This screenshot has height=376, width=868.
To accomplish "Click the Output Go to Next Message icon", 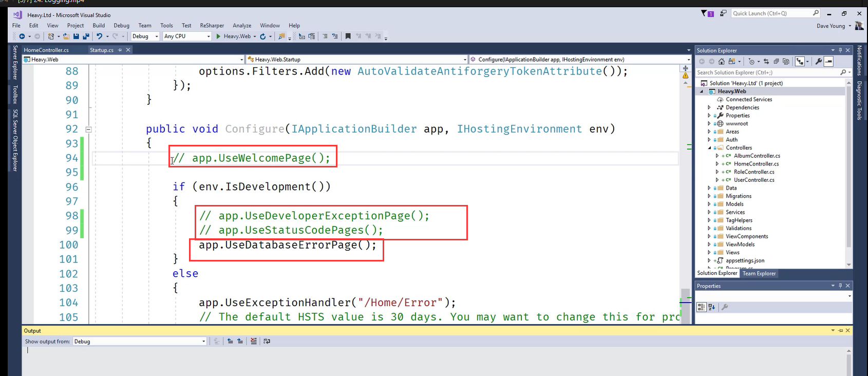I will tap(240, 341).
